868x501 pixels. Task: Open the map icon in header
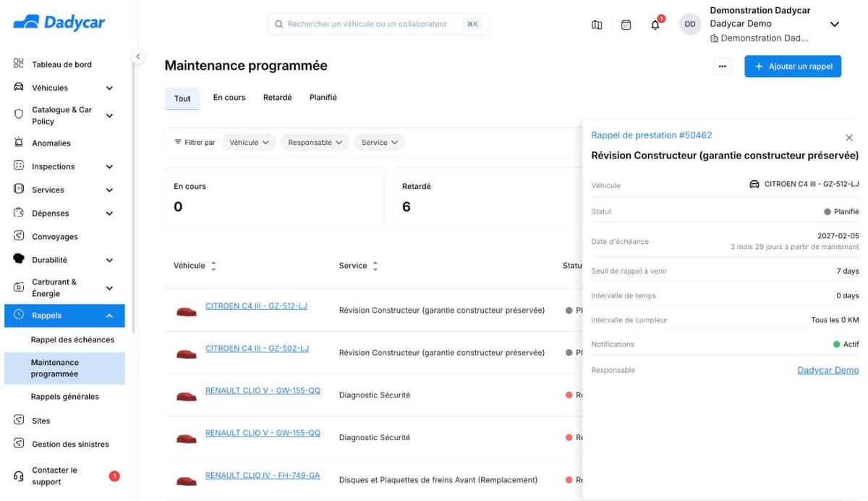[x=597, y=25]
